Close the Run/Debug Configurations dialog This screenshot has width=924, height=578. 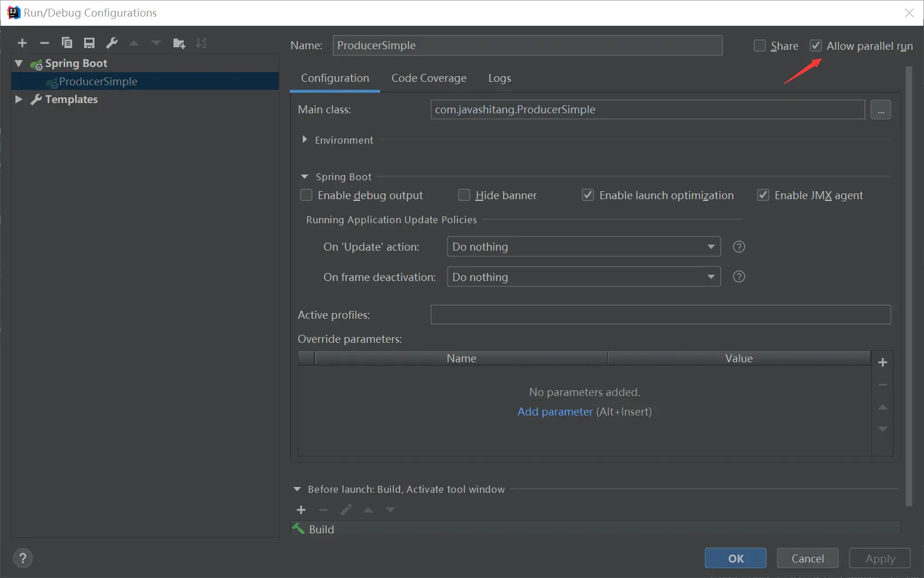pos(909,13)
